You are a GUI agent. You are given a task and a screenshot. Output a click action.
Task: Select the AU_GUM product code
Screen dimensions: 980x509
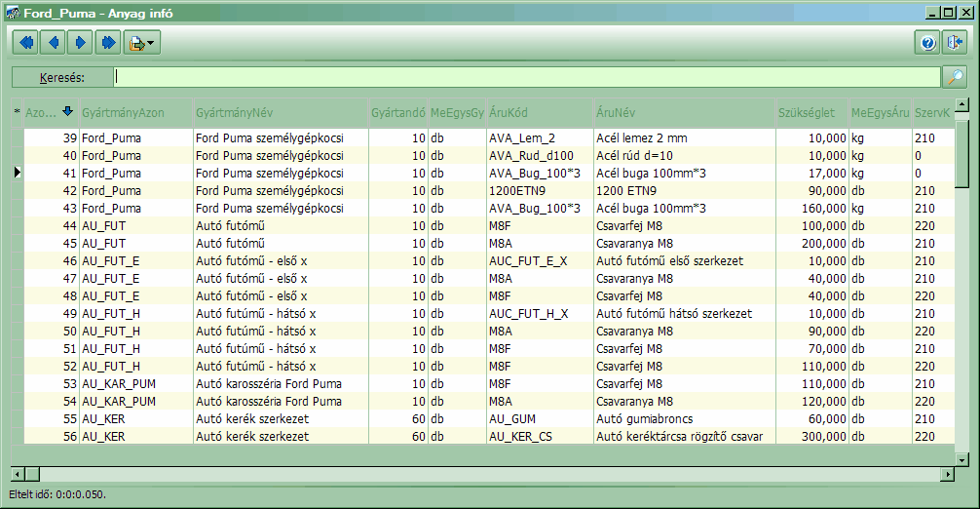coord(540,419)
